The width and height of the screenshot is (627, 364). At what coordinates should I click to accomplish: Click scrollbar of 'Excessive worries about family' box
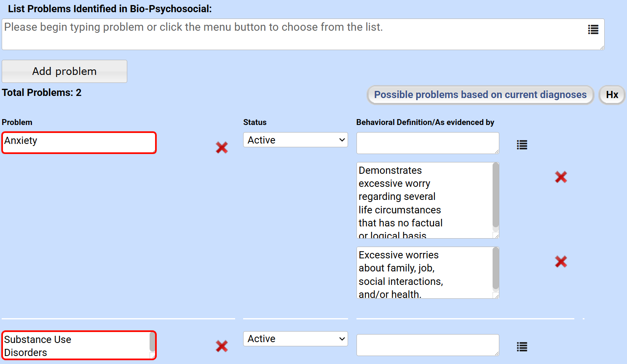coord(496,269)
